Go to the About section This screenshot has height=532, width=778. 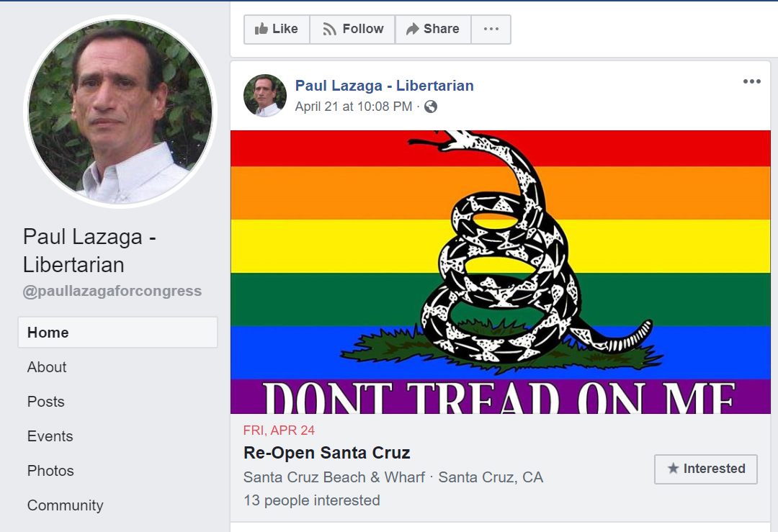[47, 367]
